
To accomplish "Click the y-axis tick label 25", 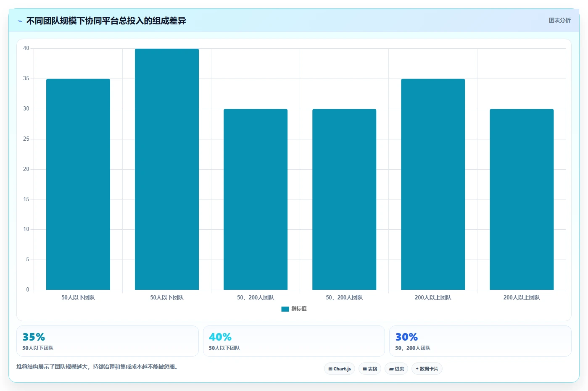I will point(26,139).
